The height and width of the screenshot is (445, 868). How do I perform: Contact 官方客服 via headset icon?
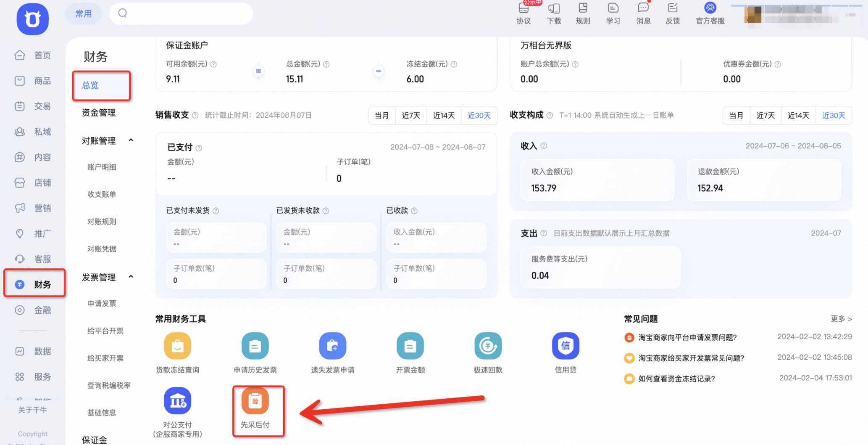click(710, 8)
